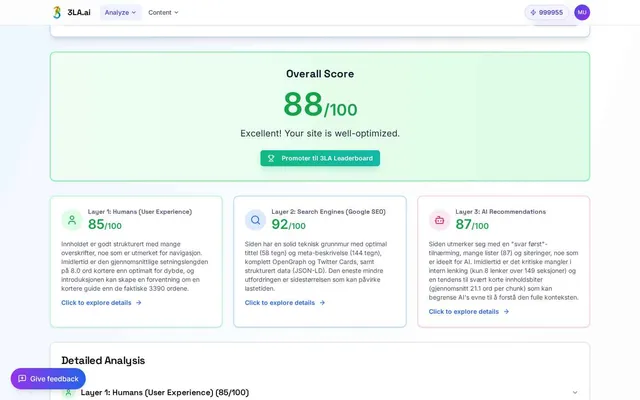The width and height of the screenshot is (640, 400).
Task: Expand Layer 1 Humans detailed analysis chevron
Action: coord(575,392)
